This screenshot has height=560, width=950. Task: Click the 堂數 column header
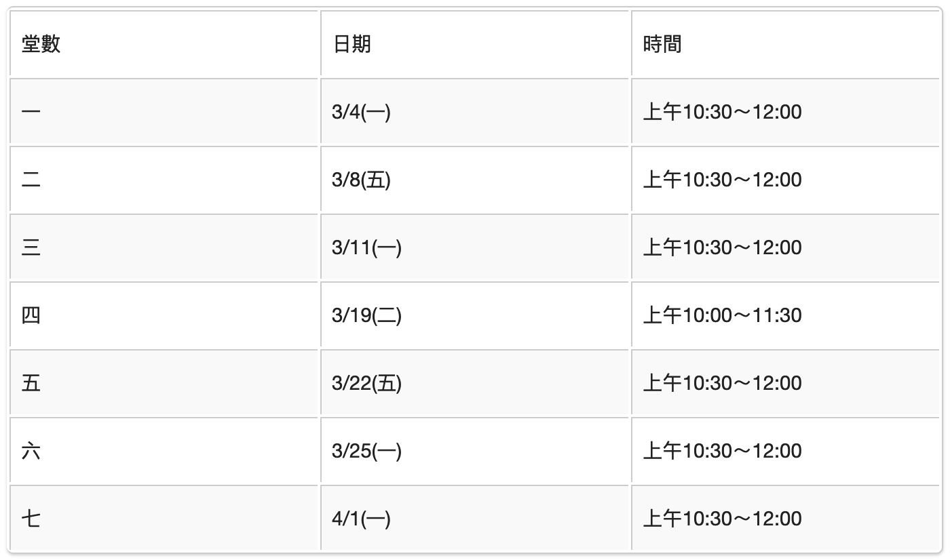click(x=41, y=45)
